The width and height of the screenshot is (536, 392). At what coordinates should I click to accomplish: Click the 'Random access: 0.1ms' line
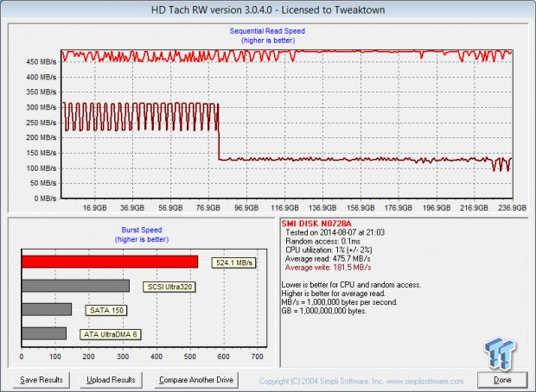322,242
